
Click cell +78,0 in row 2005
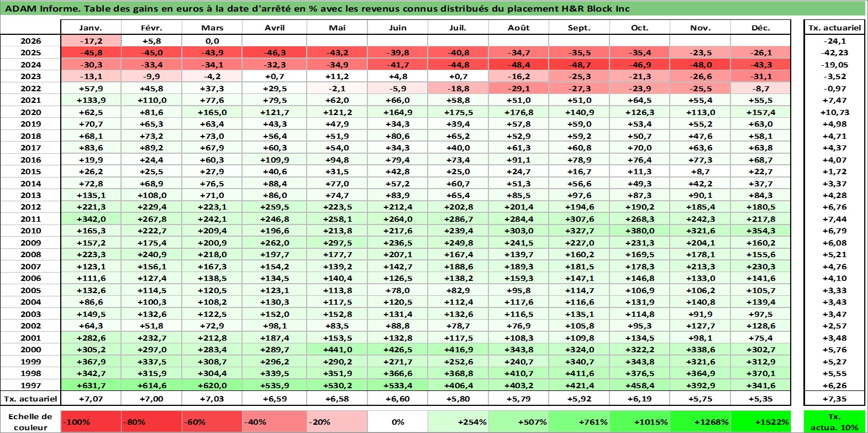[x=398, y=290]
